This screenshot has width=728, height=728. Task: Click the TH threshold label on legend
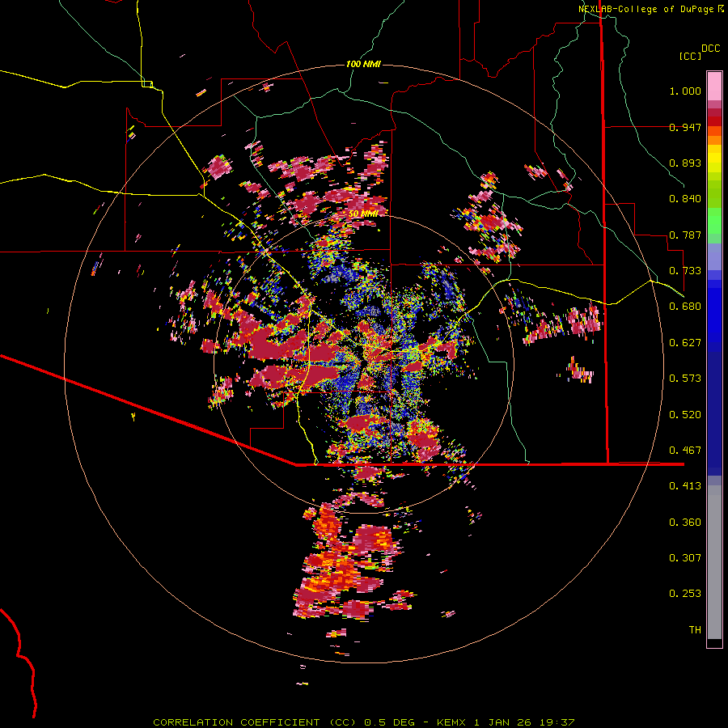point(695,630)
